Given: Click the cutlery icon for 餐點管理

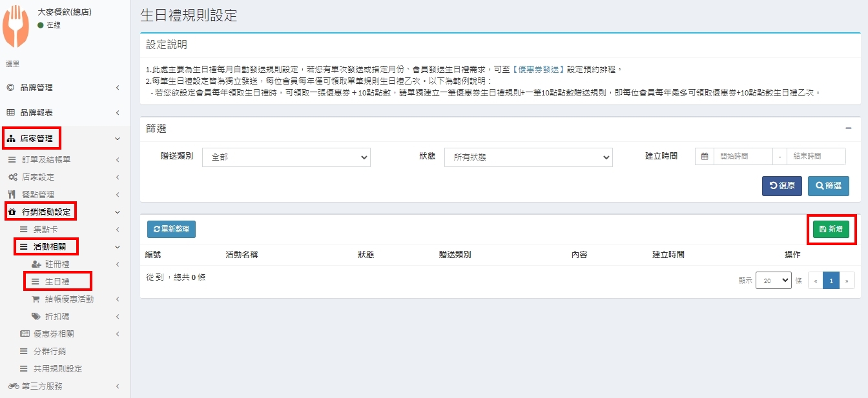Looking at the screenshot, I should tap(12, 194).
